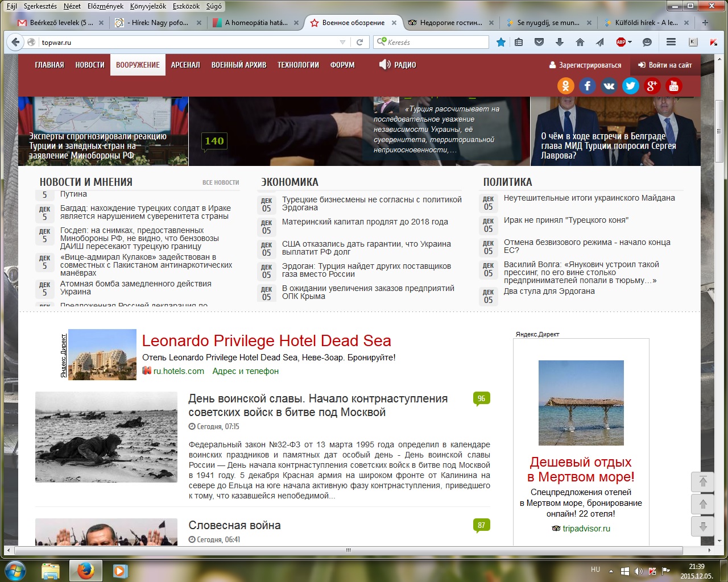Click the YouTube social icon
The height and width of the screenshot is (582, 728).
673,86
